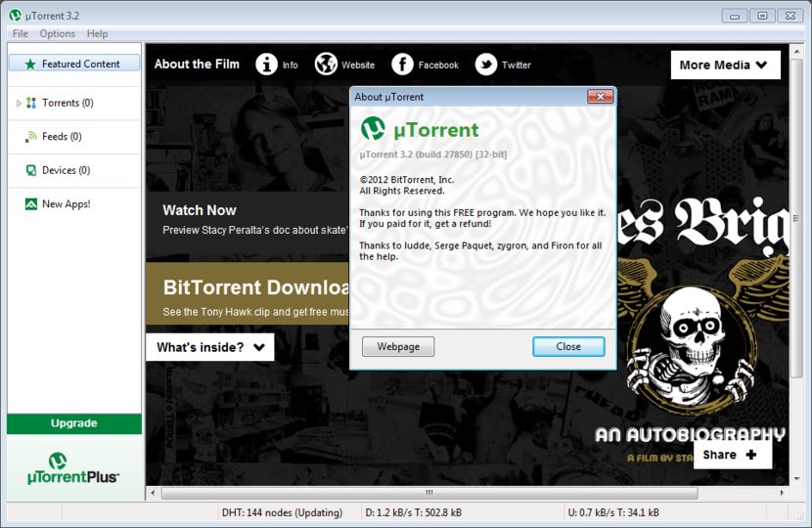This screenshot has height=528, width=812.
Task: Click the Facebook link text
Action: pyautogui.click(x=438, y=66)
